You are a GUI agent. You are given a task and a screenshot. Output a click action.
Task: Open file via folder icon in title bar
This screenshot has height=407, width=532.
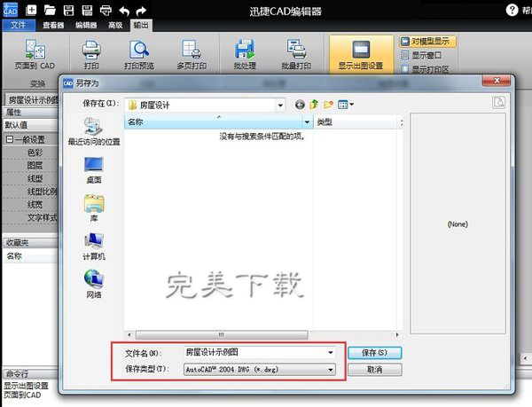[50, 10]
